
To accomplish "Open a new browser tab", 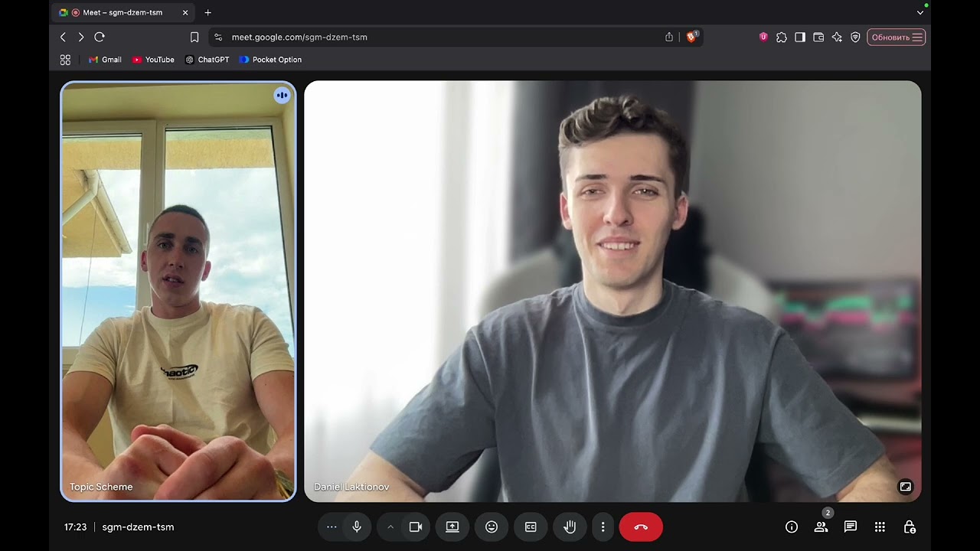I will 207,12.
